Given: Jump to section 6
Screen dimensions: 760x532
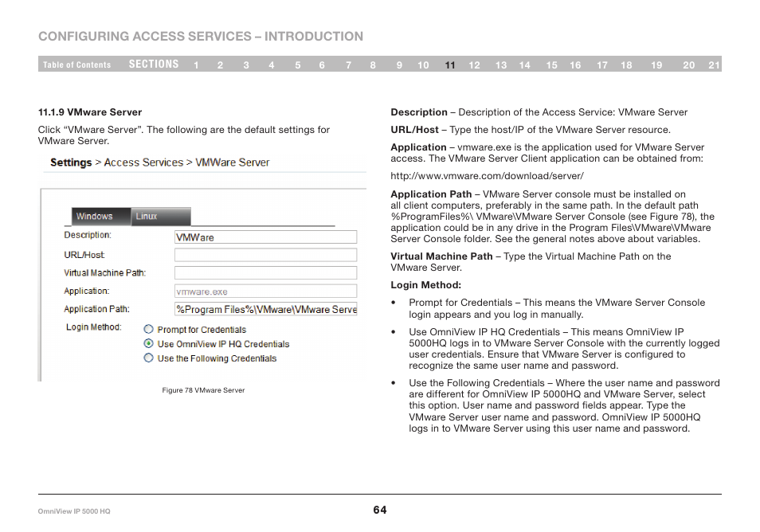Looking at the screenshot, I should coord(322,65).
